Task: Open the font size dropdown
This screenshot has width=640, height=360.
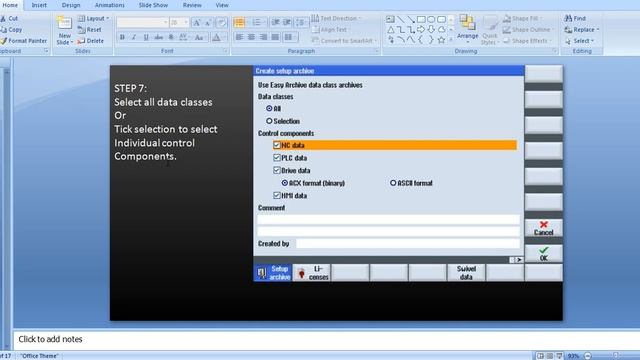Action: 186,22
